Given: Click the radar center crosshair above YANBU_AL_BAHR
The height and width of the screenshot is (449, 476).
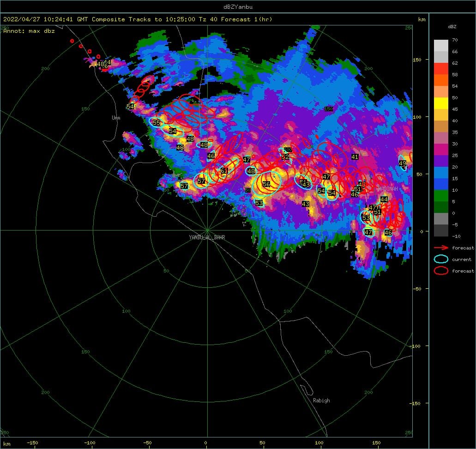Looking at the screenshot, I should coord(207,230).
